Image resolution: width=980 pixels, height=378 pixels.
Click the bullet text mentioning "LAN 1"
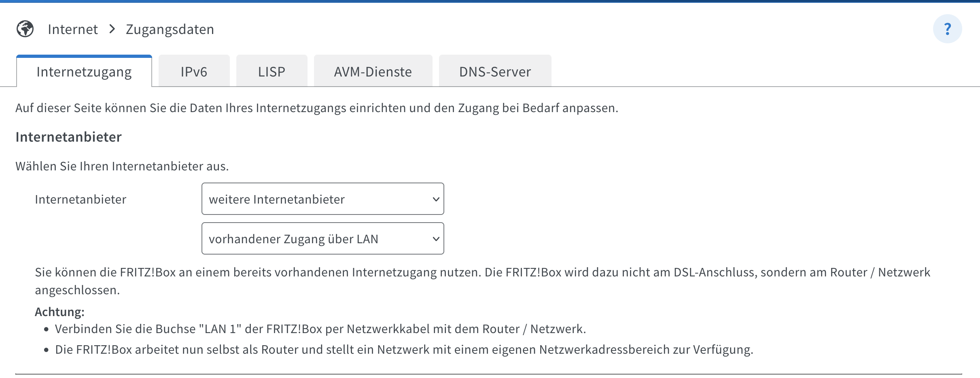pyautogui.click(x=320, y=329)
